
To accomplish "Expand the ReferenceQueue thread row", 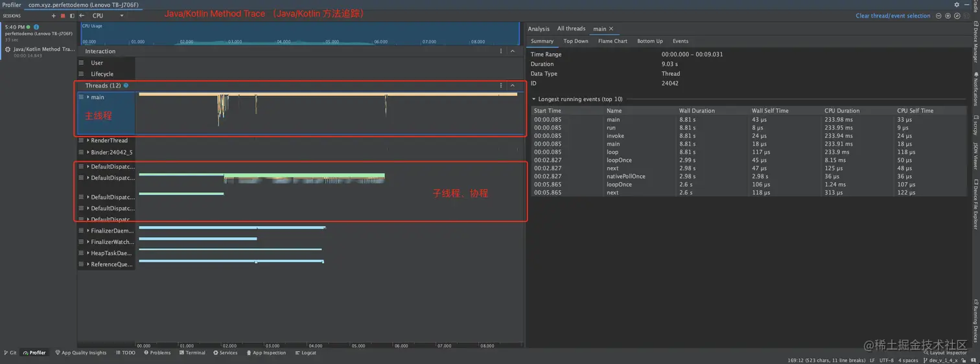I will pyautogui.click(x=87, y=264).
